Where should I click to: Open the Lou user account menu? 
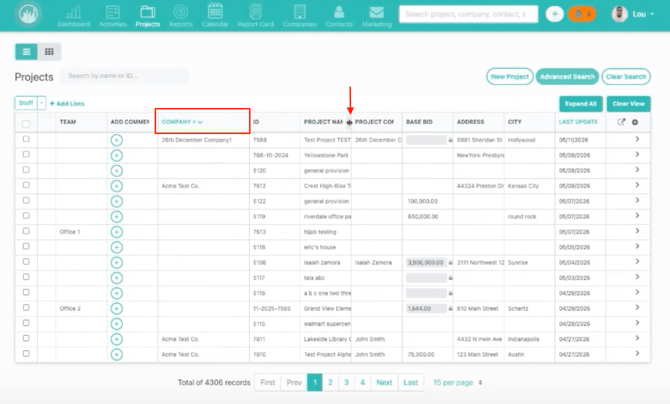(633, 14)
